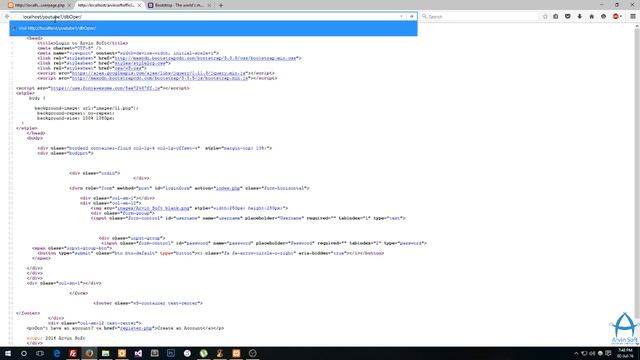Open Task View on the taskbar
This screenshot has height=360, width=640.
coord(40,353)
